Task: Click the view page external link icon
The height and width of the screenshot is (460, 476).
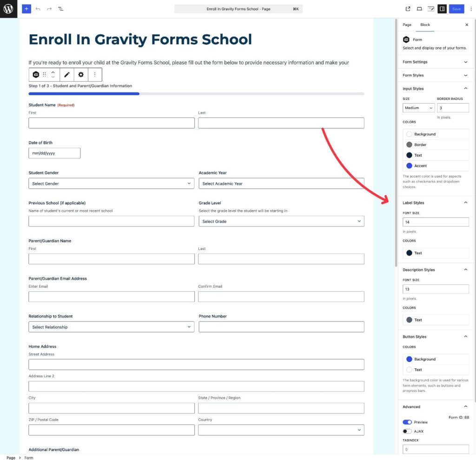Action: [x=408, y=9]
